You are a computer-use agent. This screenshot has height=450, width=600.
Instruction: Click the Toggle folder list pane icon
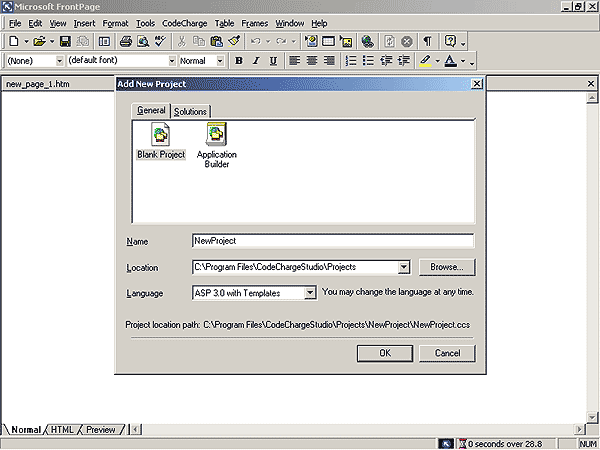pyautogui.click(x=104, y=41)
